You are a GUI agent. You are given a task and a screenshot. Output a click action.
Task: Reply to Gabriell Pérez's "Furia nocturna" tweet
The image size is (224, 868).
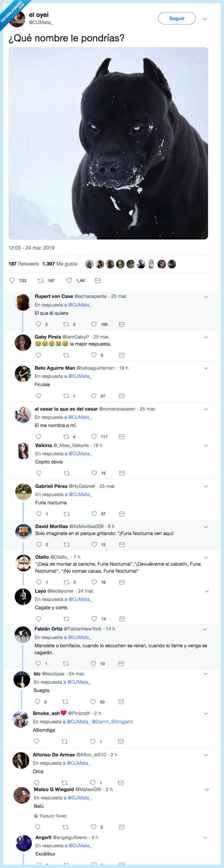click(39, 514)
